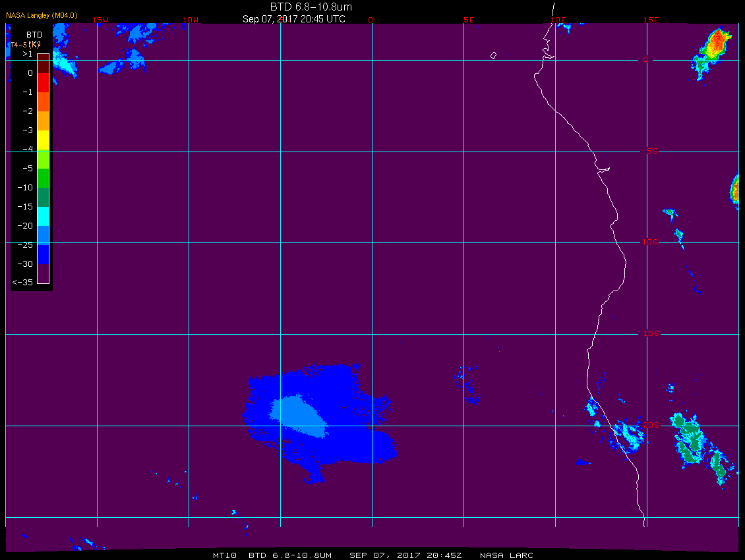The image size is (745, 560).
Task: Click the 10S latitude label
Action: point(651,242)
